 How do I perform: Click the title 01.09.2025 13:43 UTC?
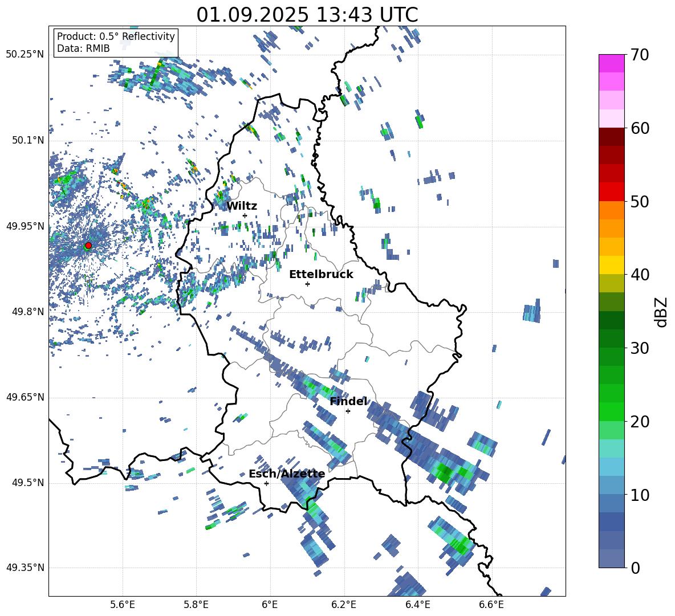(x=307, y=15)
